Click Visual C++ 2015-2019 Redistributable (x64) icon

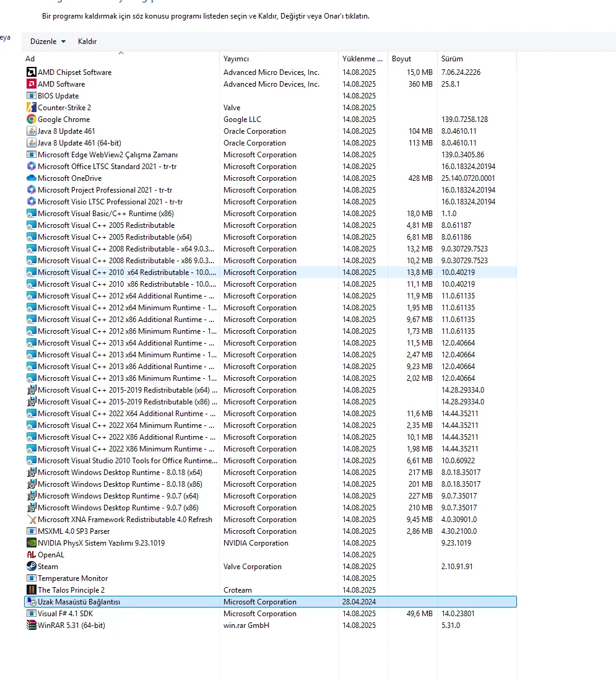point(31,390)
